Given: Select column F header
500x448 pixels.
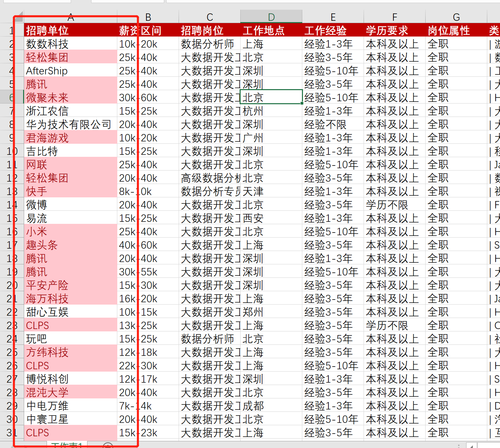Looking at the screenshot, I should [394, 17].
